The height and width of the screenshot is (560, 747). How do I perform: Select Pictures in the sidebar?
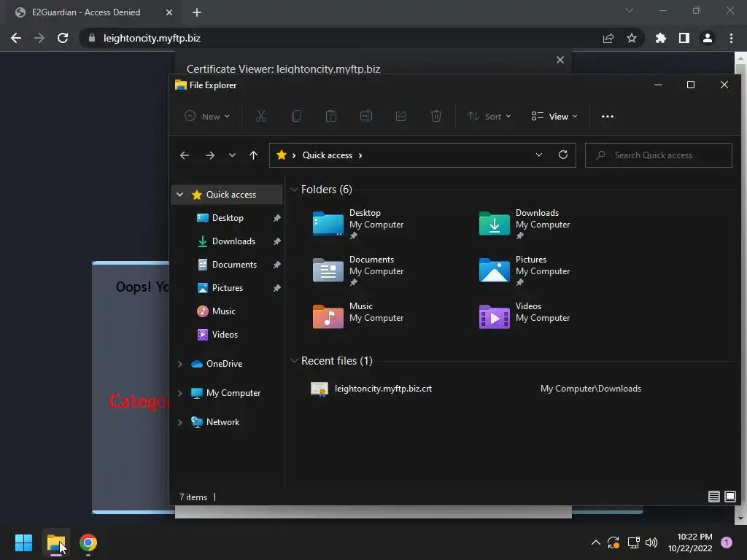click(228, 288)
